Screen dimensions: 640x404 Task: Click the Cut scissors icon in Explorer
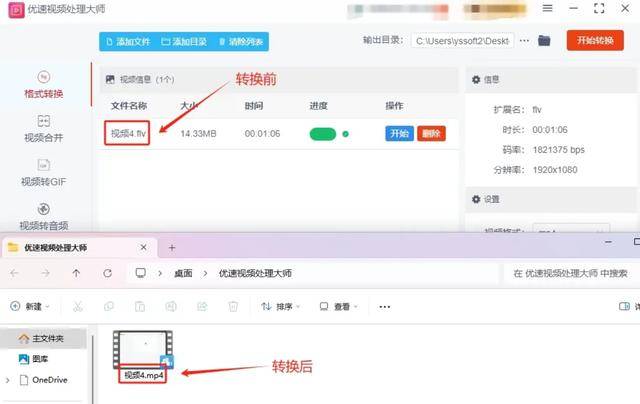(x=78, y=306)
